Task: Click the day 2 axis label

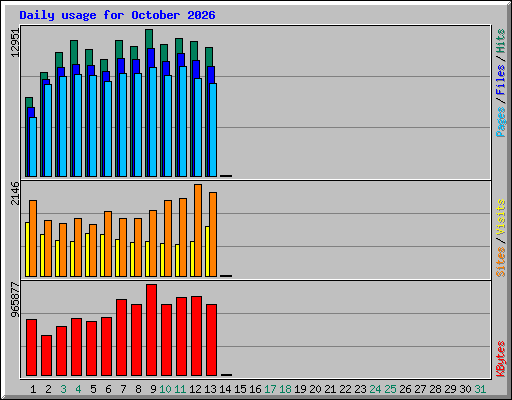Action: [48, 389]
